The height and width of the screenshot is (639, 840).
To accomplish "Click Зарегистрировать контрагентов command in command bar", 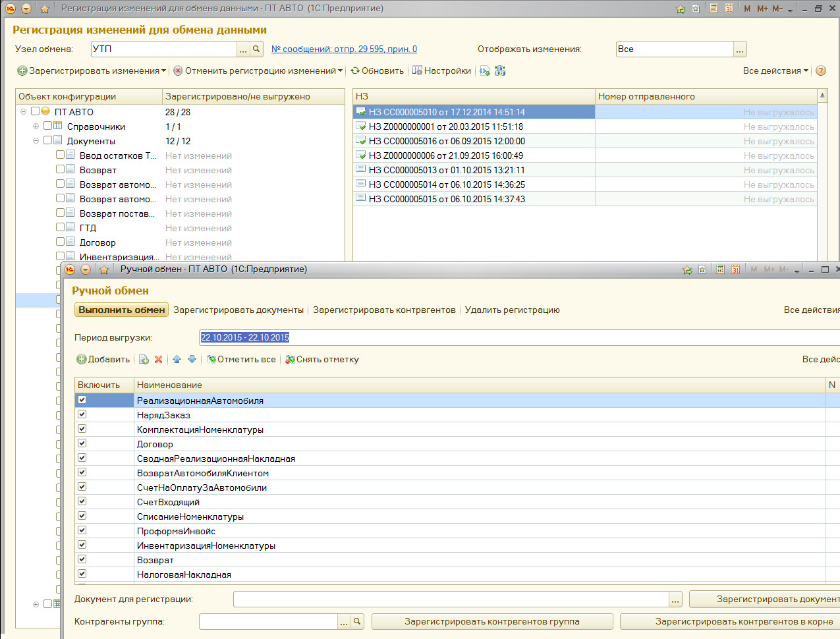I will click(x=384, y=310).
